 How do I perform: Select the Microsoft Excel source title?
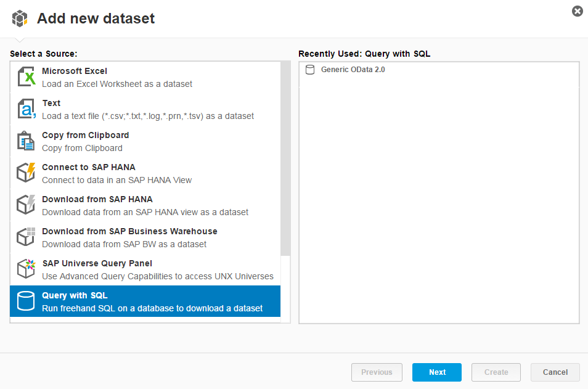click(75, 71)
